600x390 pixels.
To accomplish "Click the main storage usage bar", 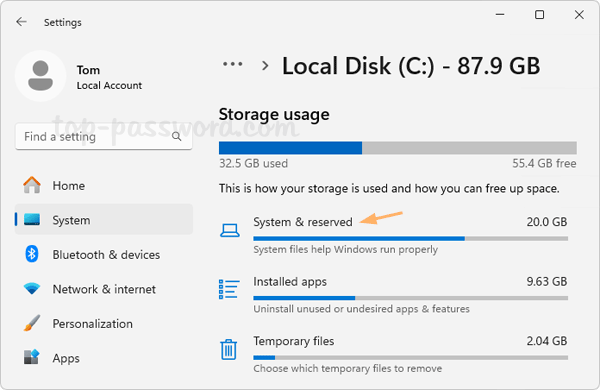I will pyautogui.click(x=398, y=148).
